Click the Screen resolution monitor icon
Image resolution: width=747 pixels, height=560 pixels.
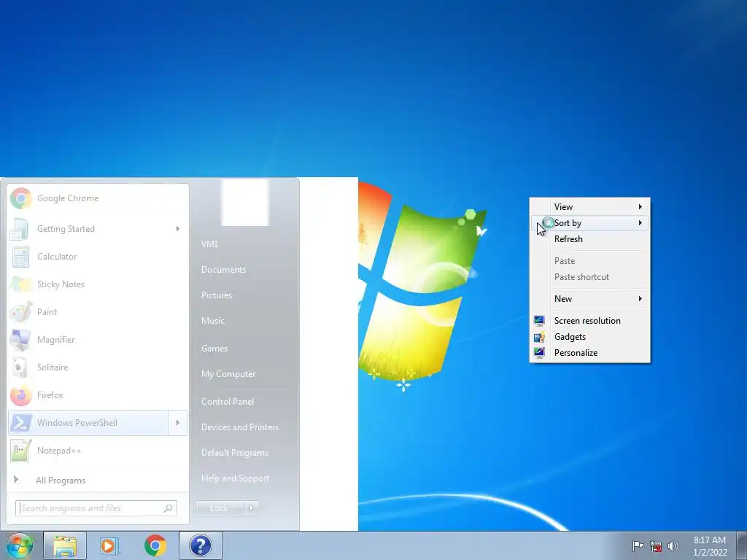point(539,321)
